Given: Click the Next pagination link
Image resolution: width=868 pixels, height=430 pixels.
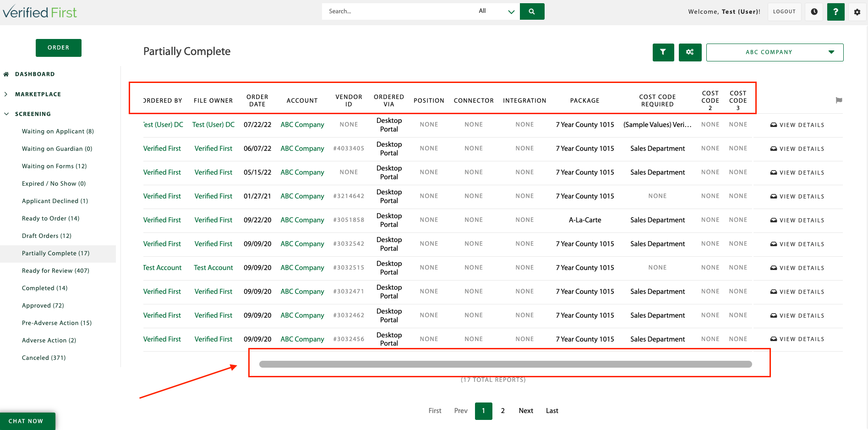Looking at the screenshot, I should [x=526, y=411].
